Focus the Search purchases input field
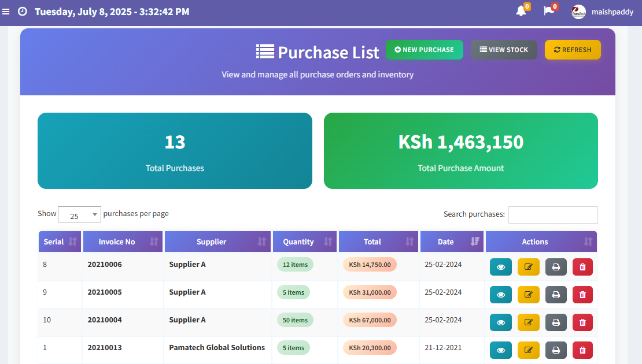Viewport: 642px width, 364px height. click(552, 215)
